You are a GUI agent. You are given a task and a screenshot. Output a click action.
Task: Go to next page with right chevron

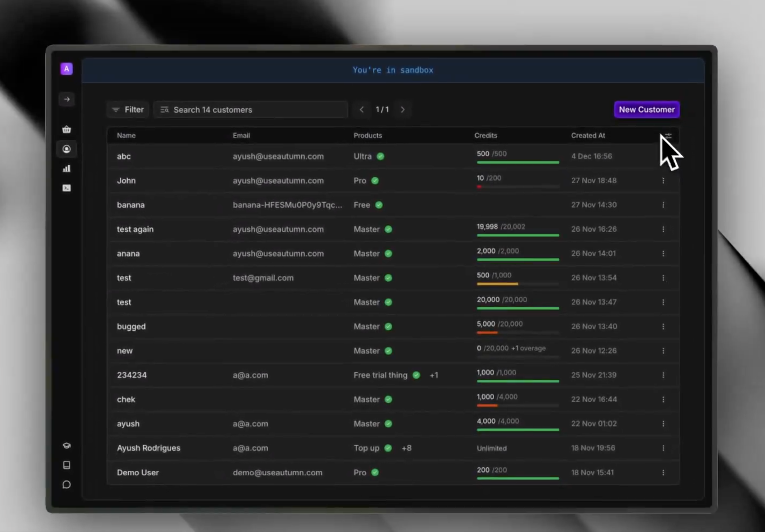click(x=402, y=110)
